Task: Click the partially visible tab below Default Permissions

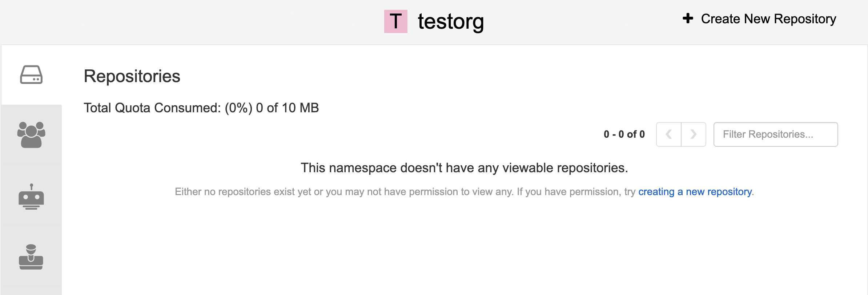Action: [x=31, y=291]
